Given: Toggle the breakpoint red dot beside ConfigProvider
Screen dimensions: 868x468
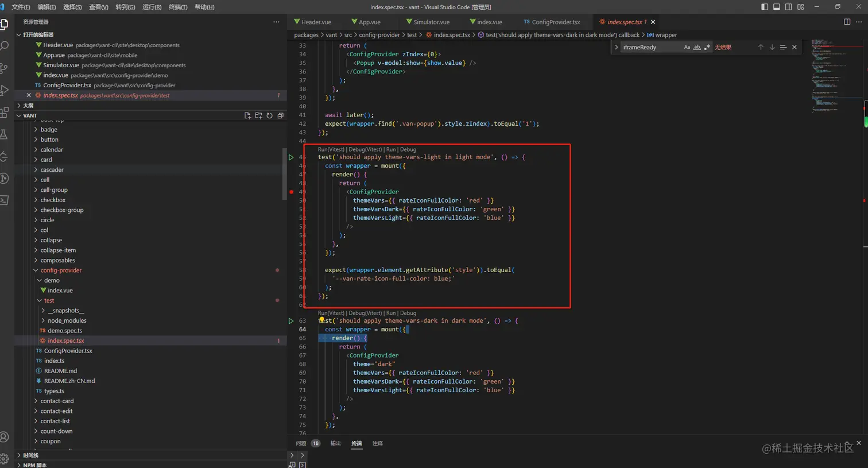Looking at the screenshot, I should point(292,192).
